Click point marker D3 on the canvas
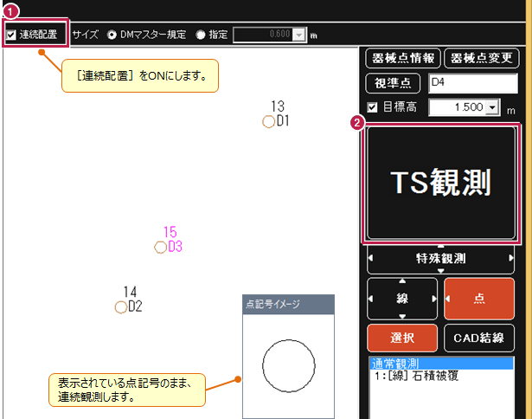Screen dimensions: 532x419 161,248
